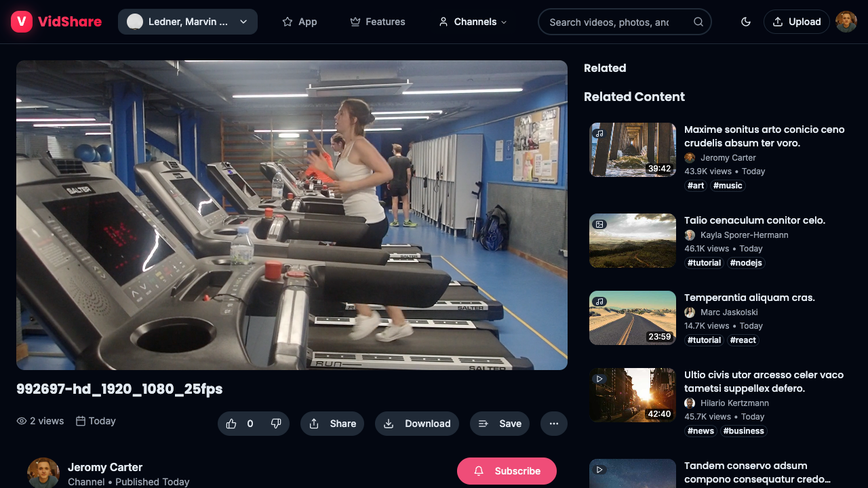Click the Upload button

point(797,22)
